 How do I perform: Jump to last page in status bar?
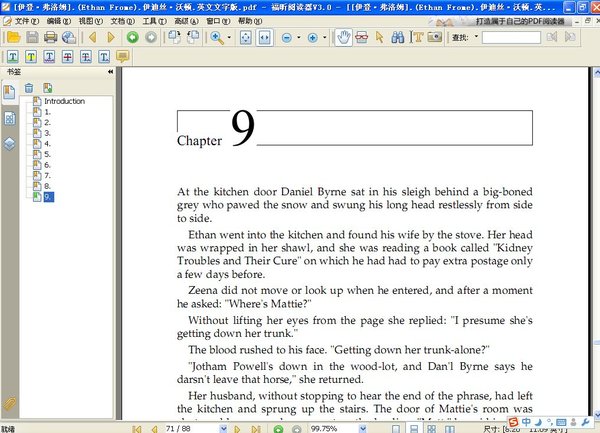click(x=256, y=429)
